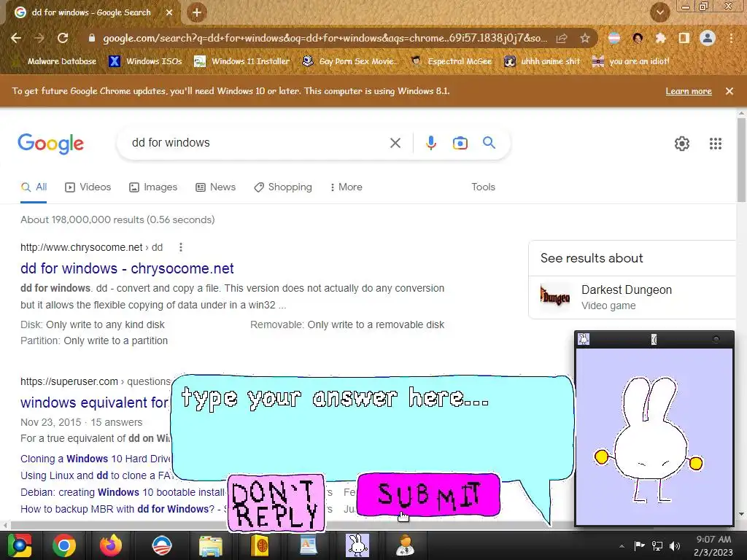Open 'windows equivalent for' superuser result
The width and height of the screenshot is (747, 560).
tap(95, 402)
